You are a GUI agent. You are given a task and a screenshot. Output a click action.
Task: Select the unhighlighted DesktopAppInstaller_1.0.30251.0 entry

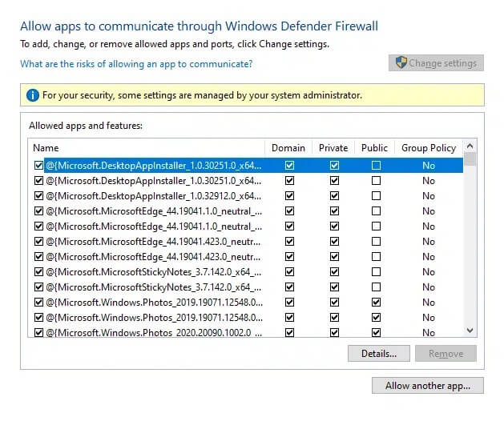pyautogui.click(x=154, y=181)
